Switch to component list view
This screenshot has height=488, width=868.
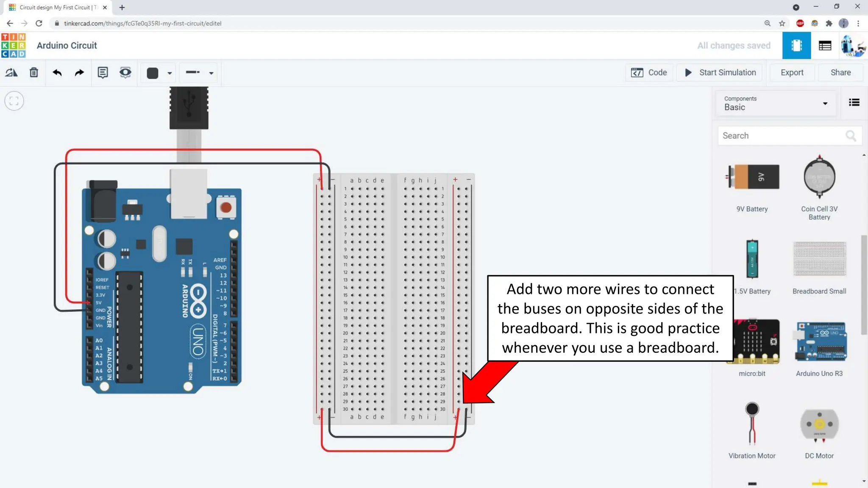tap(825, 45)
